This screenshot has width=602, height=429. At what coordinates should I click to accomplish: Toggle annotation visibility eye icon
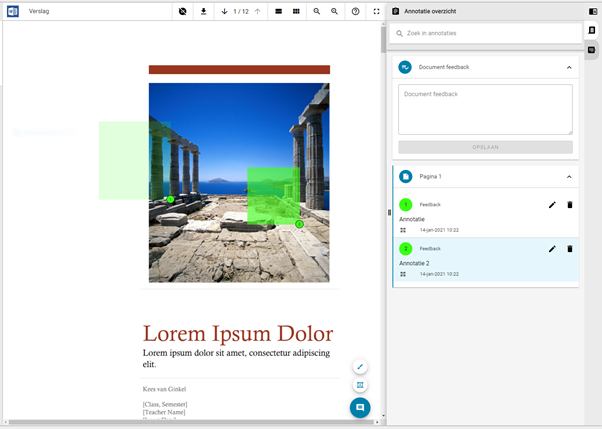click(x=183, y=12)
